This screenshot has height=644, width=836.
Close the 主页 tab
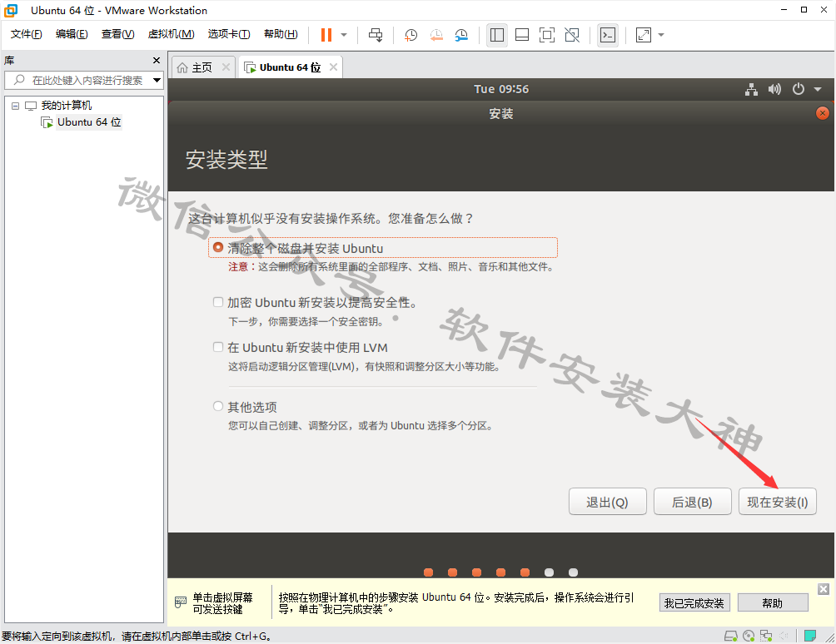[x=226, y=67]
